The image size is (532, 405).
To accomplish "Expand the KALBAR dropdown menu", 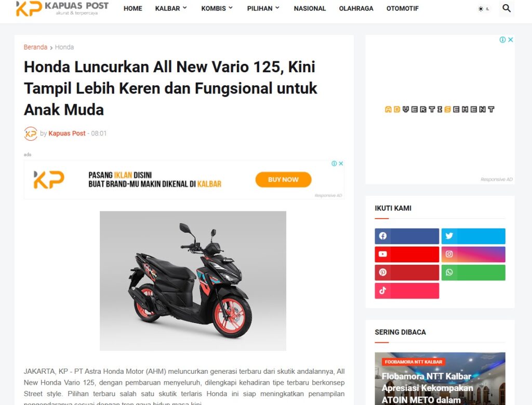I will [171, 8].
